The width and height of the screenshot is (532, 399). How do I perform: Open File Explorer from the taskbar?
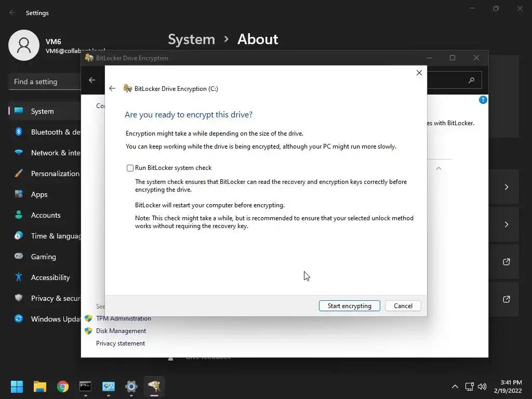pos(39,387)
